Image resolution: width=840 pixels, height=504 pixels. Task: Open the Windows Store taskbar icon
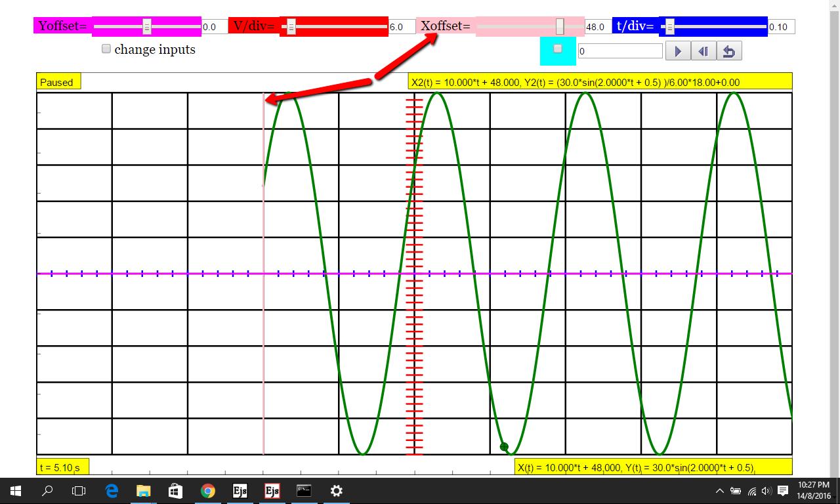[x=175, y=490]
